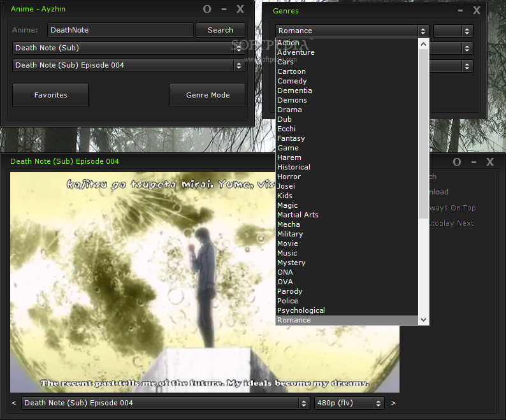
Task: Choose Ecchi from the genre list
Action: click(x=347, y=129)
